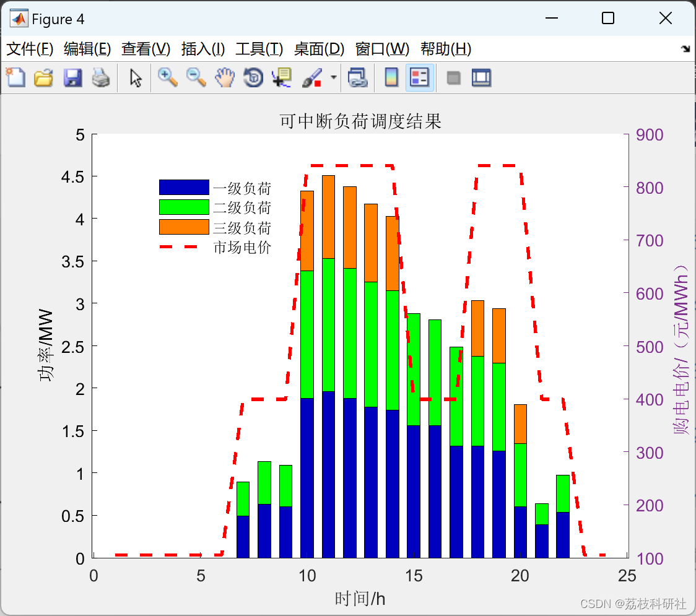
Task: Click the chart title 可中断负荷调度结果
Action: coord(360,121)
